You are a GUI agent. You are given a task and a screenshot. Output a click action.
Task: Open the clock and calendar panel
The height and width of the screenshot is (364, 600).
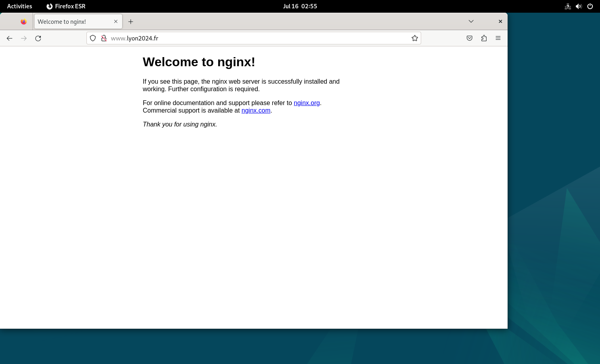coord(300,6)
